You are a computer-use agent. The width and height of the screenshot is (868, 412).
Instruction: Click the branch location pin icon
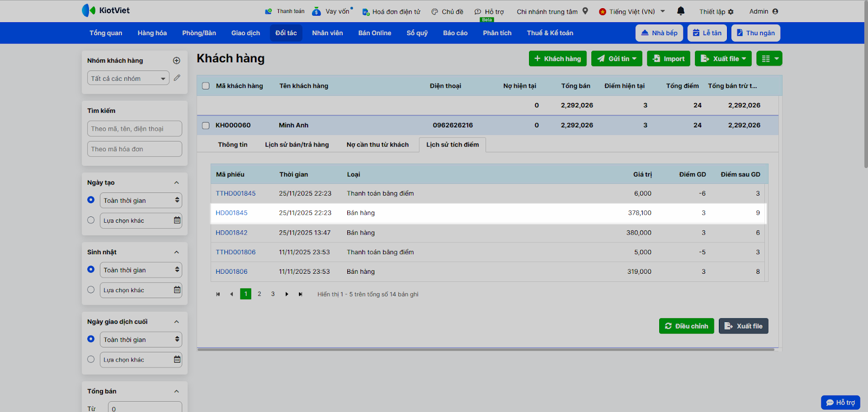coord(585,11)
